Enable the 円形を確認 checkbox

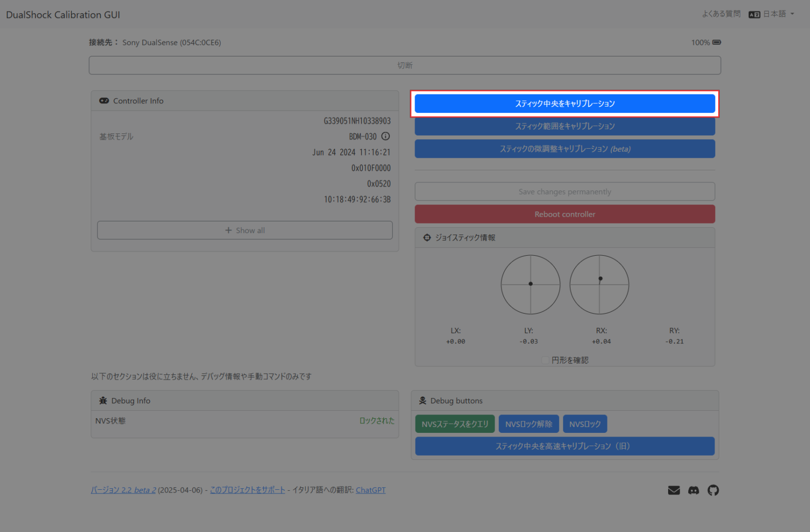click(x=545, y=360)
